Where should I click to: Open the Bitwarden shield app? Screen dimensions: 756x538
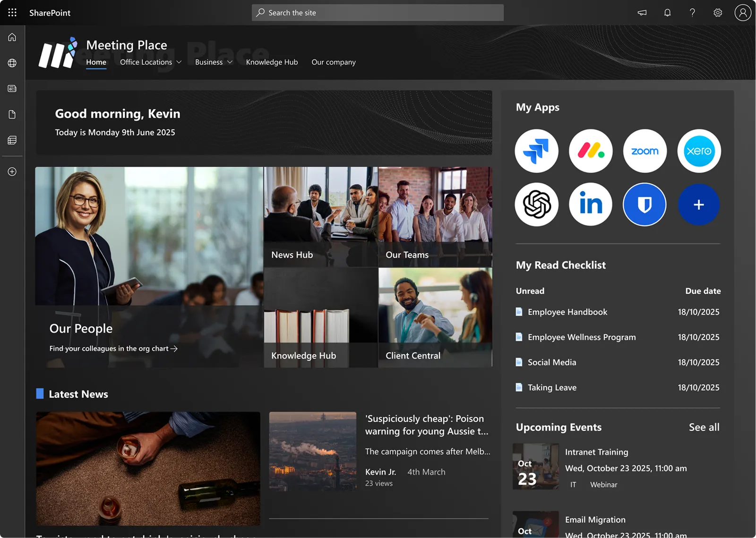645,205
